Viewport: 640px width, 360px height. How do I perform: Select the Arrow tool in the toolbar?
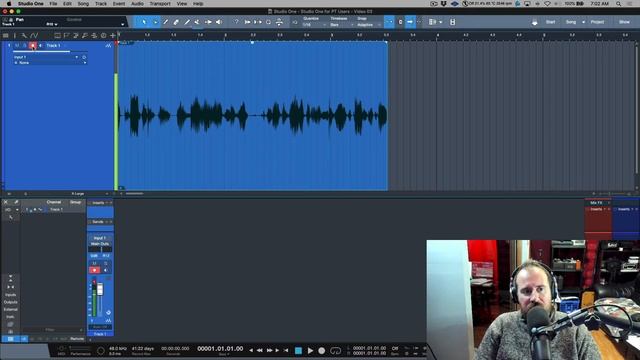click(x=144, y=22)
